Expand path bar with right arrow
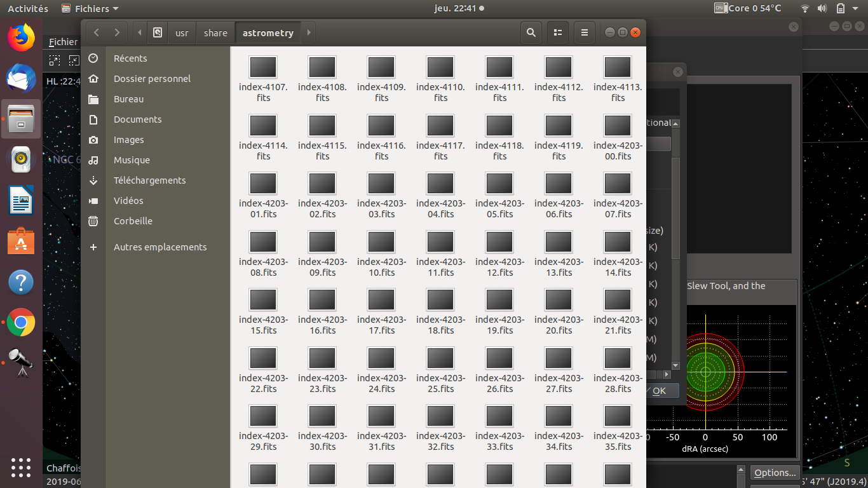Image resolution: width=868 pixels, height=488 pixels. tap(308, 32)
